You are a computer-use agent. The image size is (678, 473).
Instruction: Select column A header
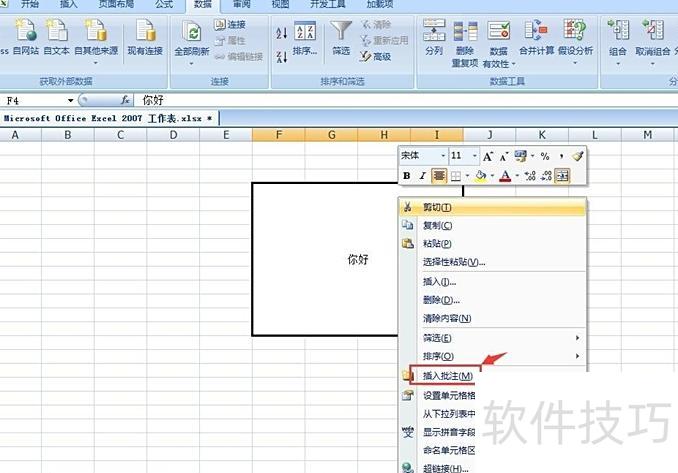(x=15, y=135)
